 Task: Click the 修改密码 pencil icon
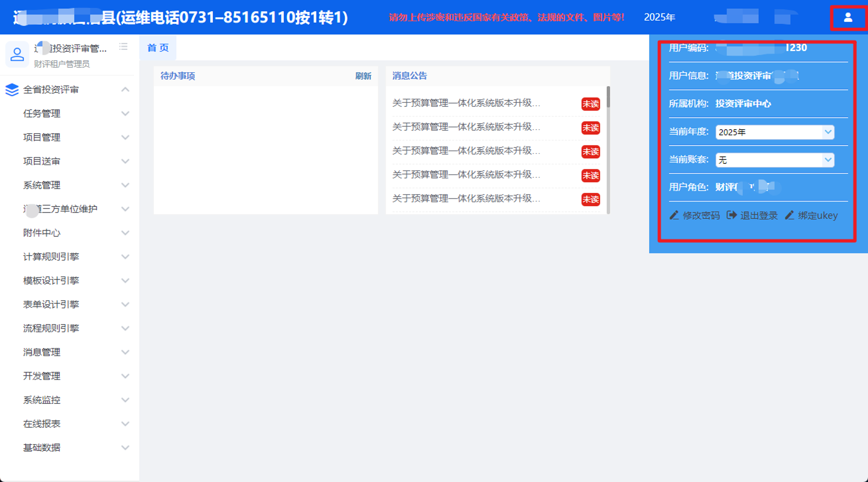pyautogui.click(x=674, y=215)
